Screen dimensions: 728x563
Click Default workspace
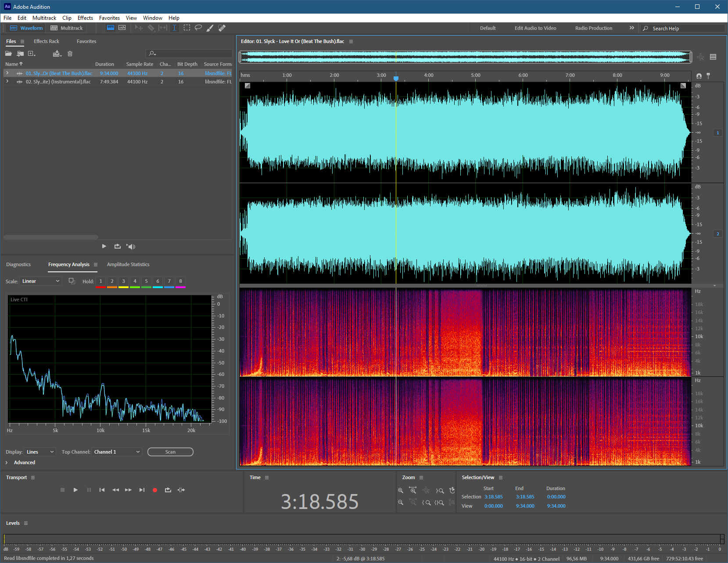coord(488,28)
